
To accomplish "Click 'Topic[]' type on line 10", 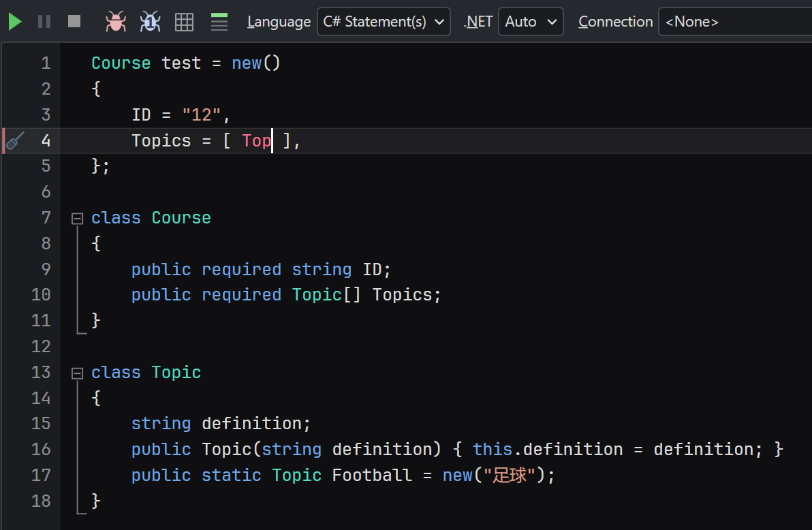I will (x=326, y=295).
